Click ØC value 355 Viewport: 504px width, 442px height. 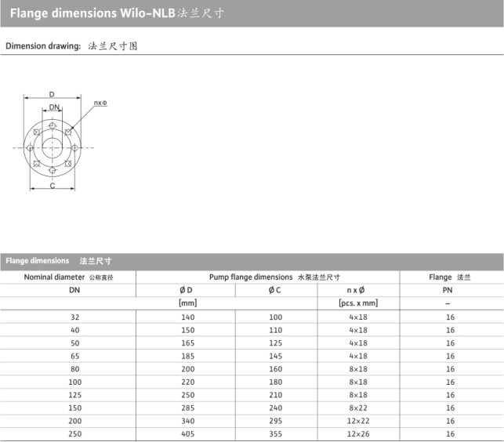pos(276,433)
